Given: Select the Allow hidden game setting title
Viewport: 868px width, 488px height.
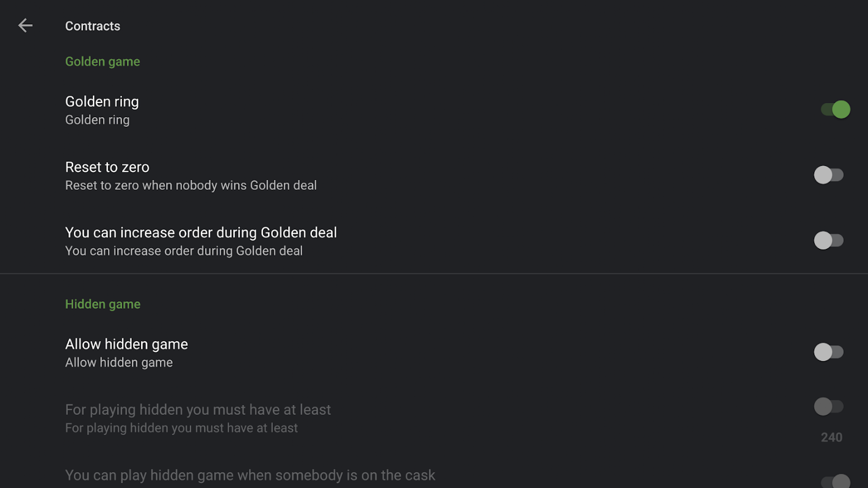Looking at the screenshot, I should 126,344.
